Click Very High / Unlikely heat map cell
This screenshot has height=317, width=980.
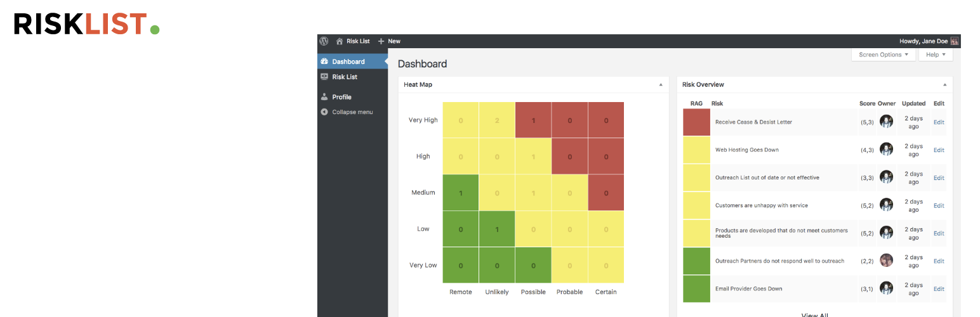pos(497,120)
